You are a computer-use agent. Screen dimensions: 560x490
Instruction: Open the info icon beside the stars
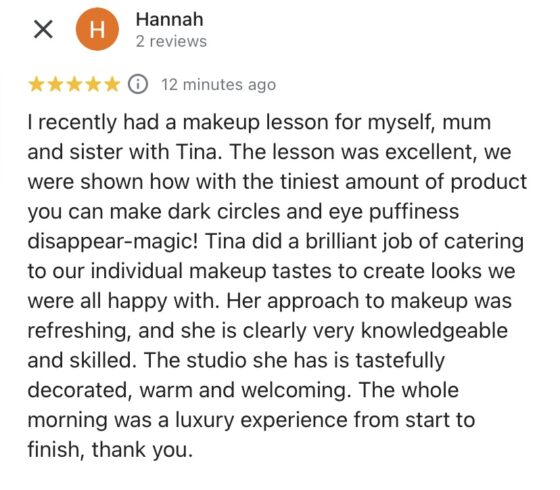(138, 85)
